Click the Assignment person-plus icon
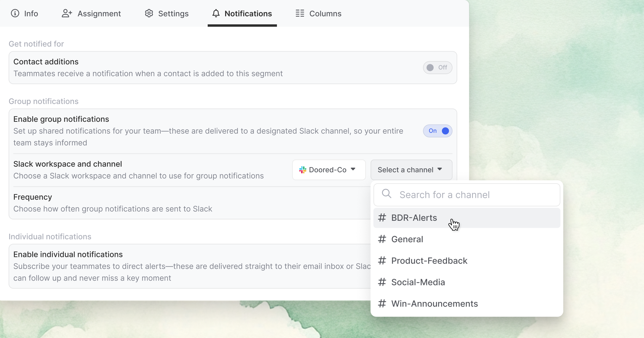This screenshot has width=644, height=338. pyautogui.click(x=67, y=13)
